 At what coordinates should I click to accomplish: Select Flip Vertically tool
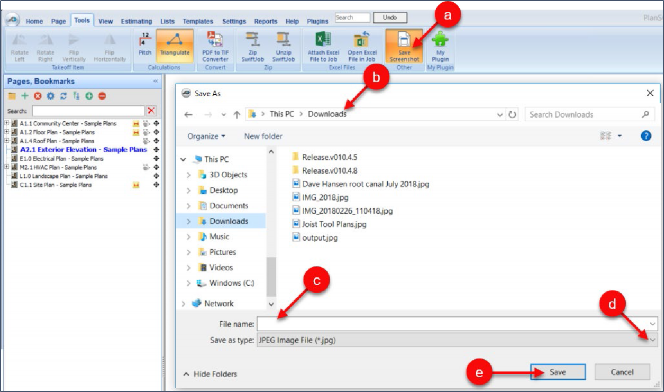74,47
